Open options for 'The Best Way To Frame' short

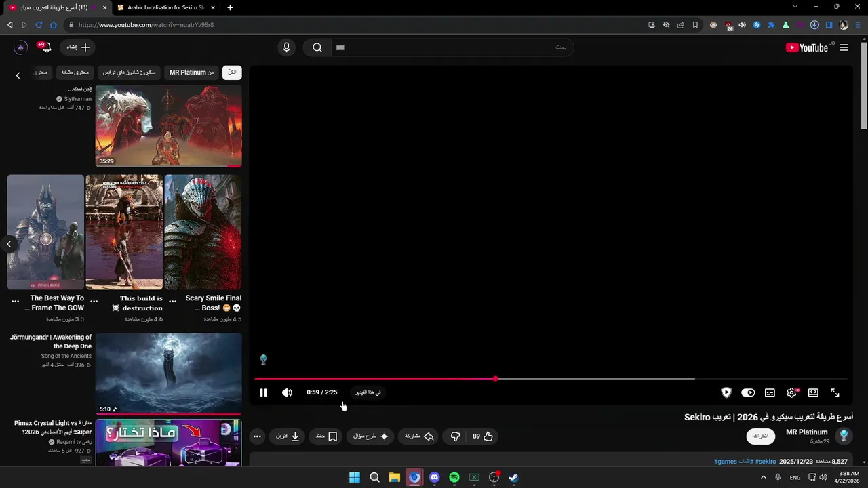click(x=16, y=302)
